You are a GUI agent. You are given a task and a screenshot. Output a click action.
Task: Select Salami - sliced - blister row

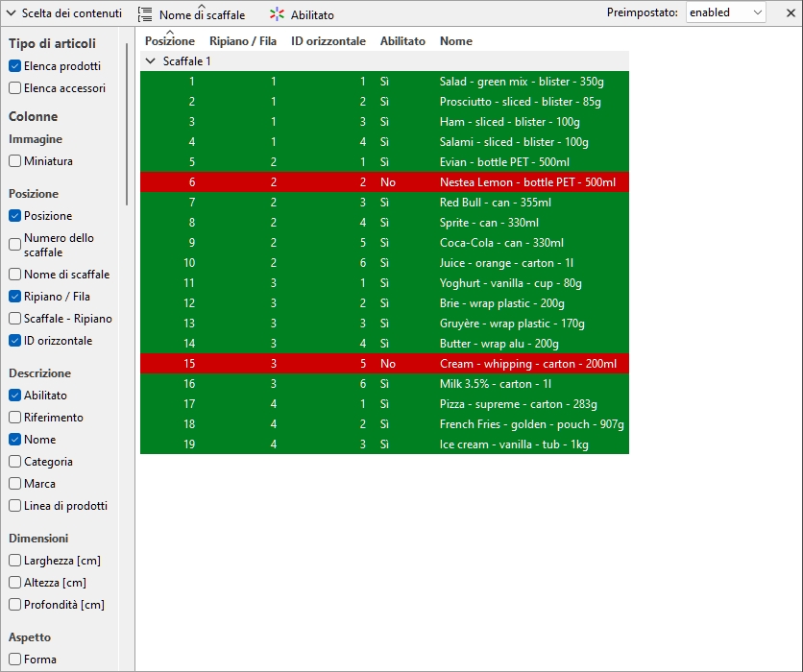pos(384,142)
